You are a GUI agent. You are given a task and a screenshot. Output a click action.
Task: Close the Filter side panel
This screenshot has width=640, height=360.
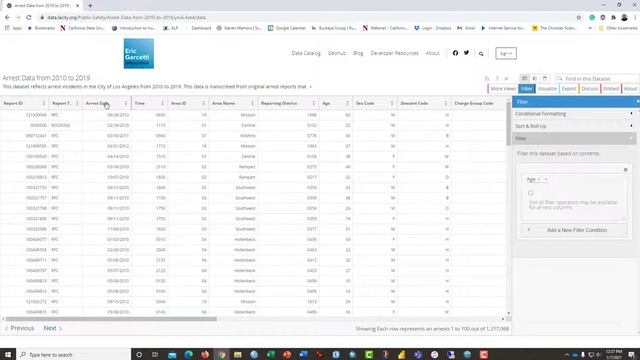pos(637,101)
